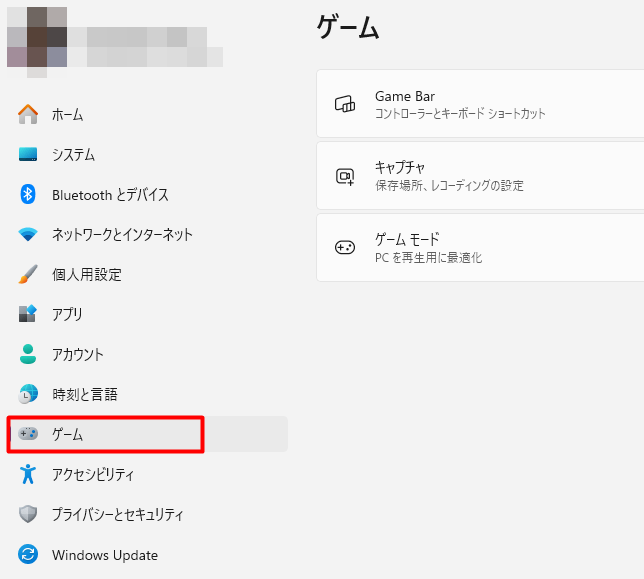Viewport: 644px width, 579px height.
Task: Click the green Accounts person icon
Action: point(28,354)
